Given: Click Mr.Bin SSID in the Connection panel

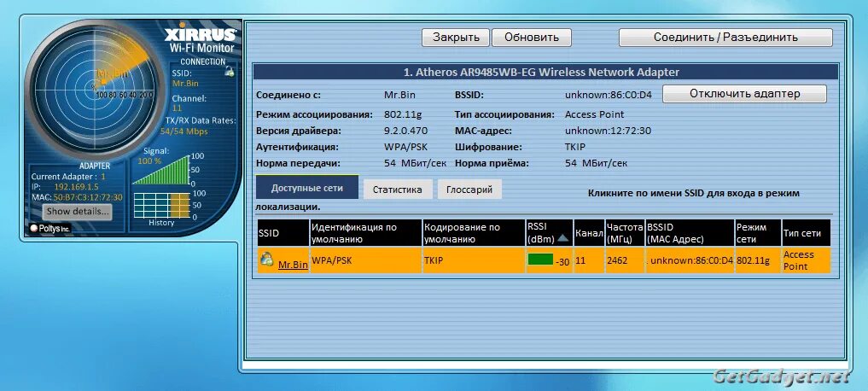Looking at the screenshot, I should coord(185,83).
